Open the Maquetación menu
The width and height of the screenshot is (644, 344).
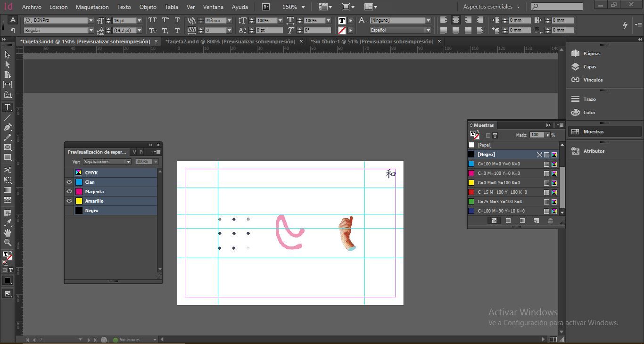click(x=92, y=7)
